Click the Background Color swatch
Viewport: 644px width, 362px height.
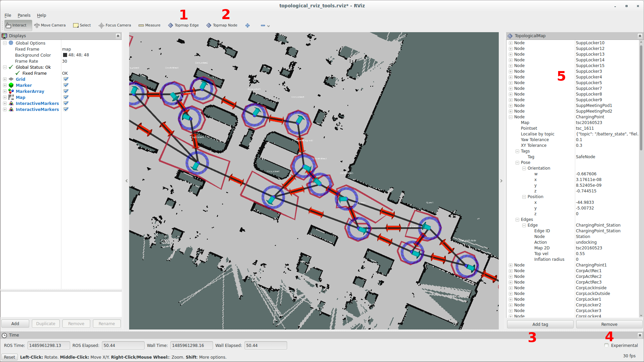point(65,55)
